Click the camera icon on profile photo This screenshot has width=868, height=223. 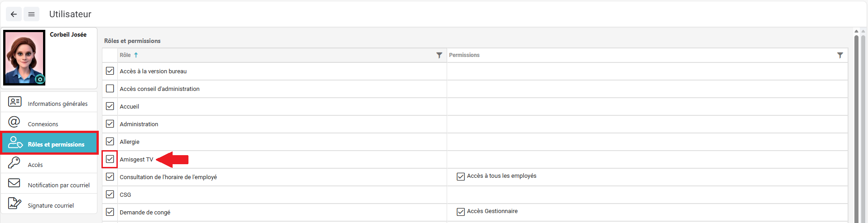[x=40, y=79]
